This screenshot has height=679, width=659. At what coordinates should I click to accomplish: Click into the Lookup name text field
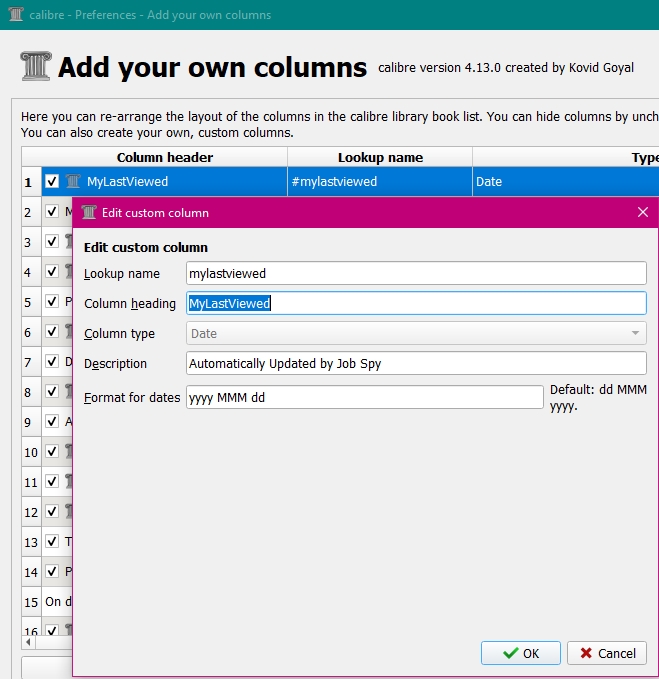416,273
